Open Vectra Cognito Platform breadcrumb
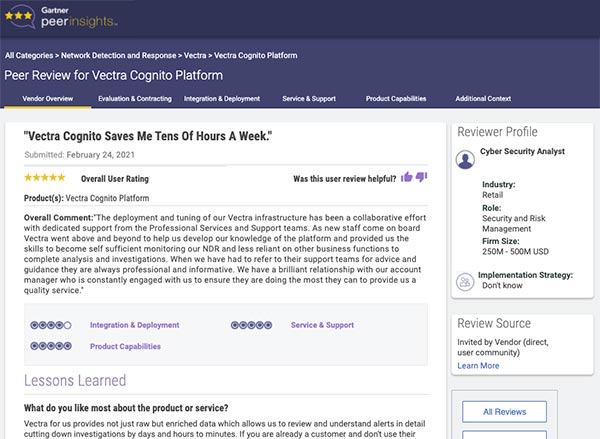Viewport: 600px width, 439px height. [256, 55]
